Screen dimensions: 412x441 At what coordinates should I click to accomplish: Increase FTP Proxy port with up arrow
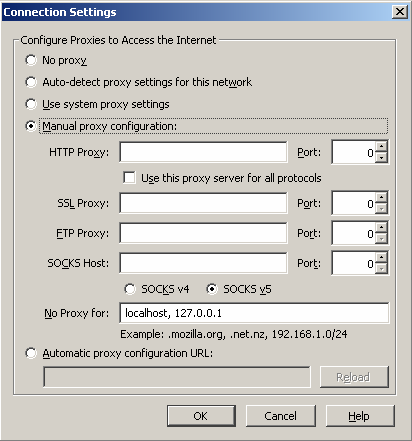coord(381,227)
